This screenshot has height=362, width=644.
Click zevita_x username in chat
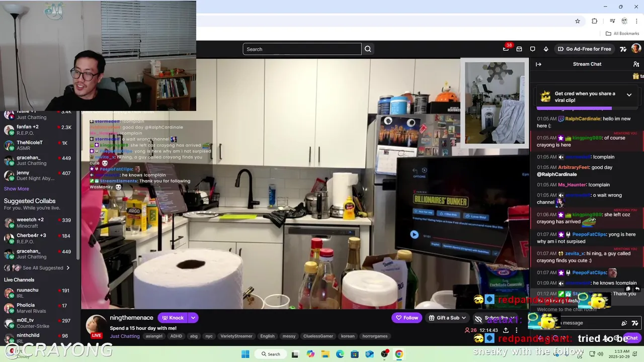(x=575, y=253)
